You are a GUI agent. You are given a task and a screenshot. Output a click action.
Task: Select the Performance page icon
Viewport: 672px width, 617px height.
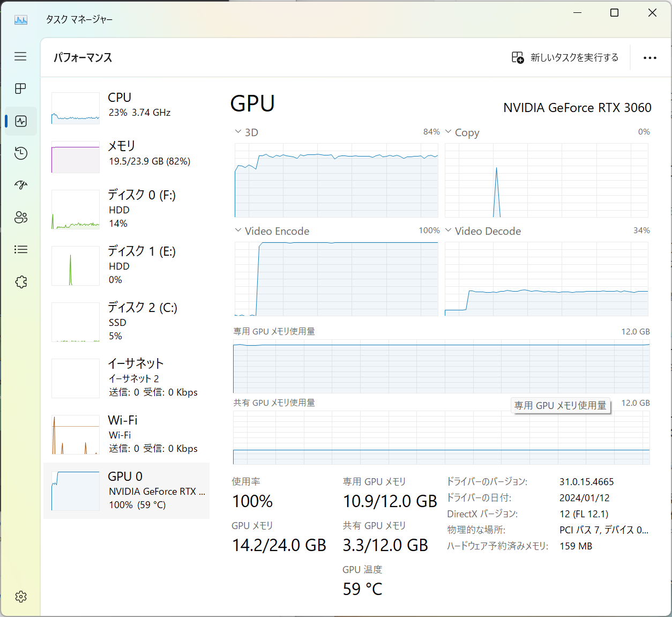tap(21, 121)
